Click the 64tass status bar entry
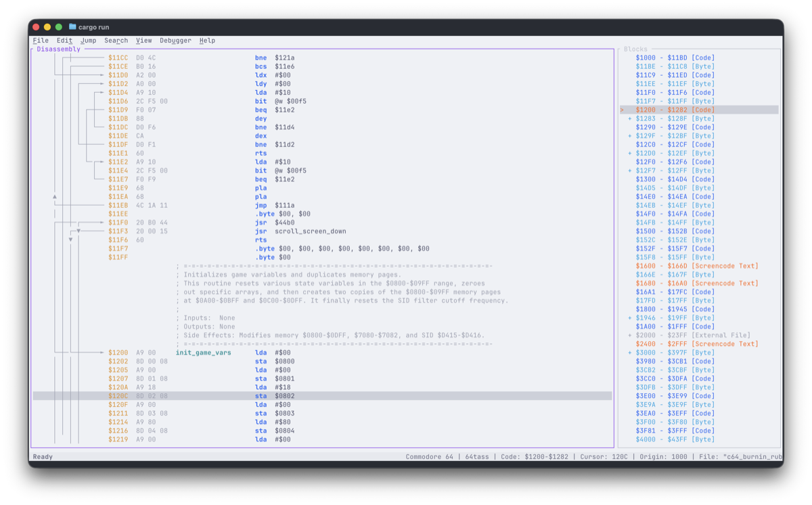 click(477, 457)
